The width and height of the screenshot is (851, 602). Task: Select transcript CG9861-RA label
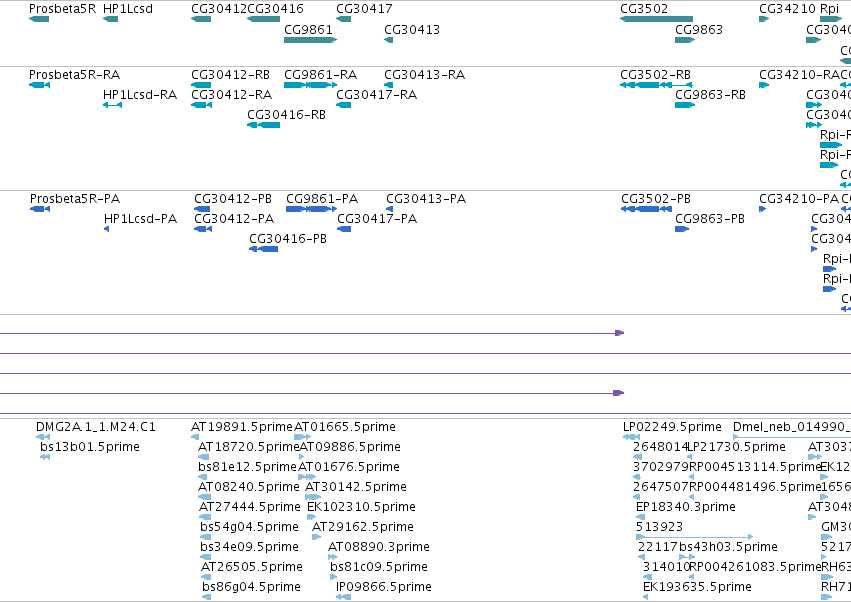point(321,74)
